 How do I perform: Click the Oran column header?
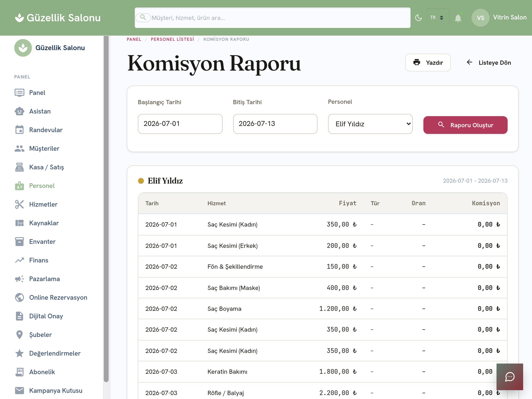(418, 203)
